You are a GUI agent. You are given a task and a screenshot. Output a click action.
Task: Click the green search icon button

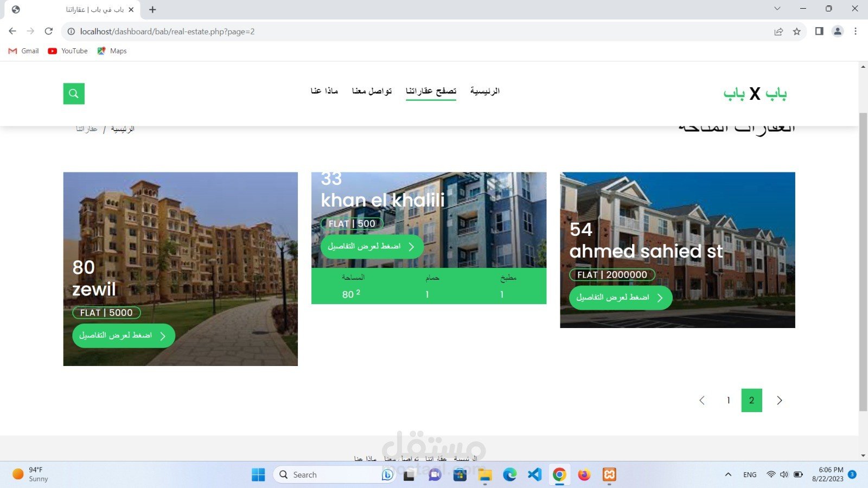(x=74, y=93)
